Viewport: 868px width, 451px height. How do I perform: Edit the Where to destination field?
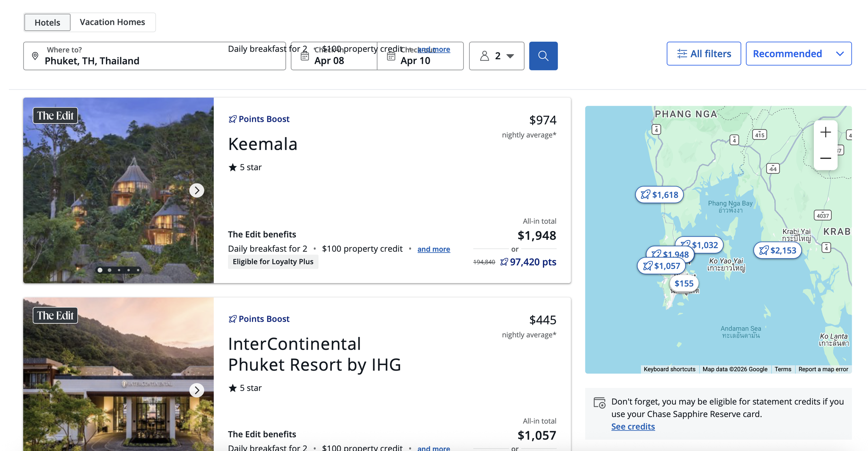155,56
